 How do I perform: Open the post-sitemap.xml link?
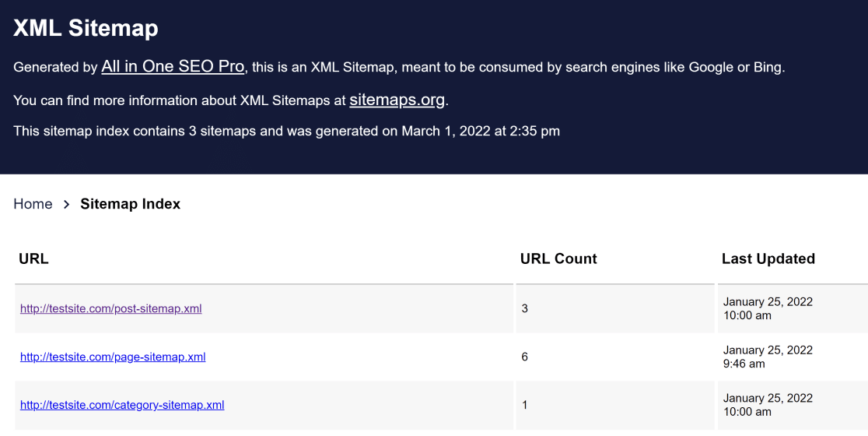point(111,308)
